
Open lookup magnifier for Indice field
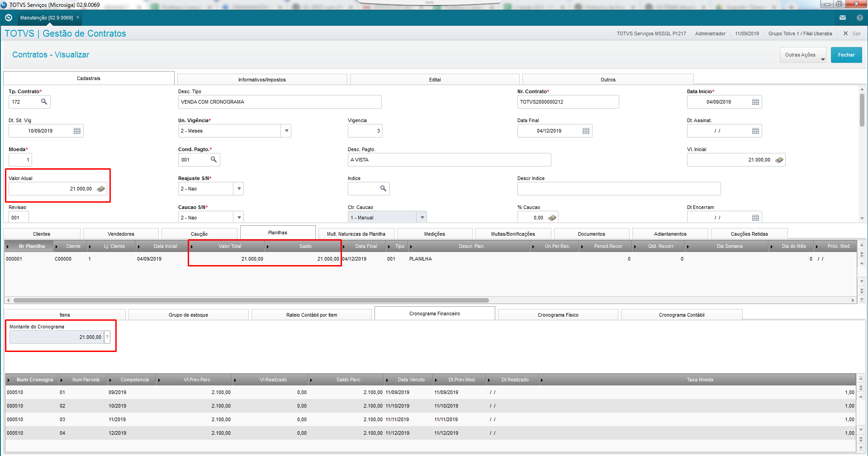point(383,189)
